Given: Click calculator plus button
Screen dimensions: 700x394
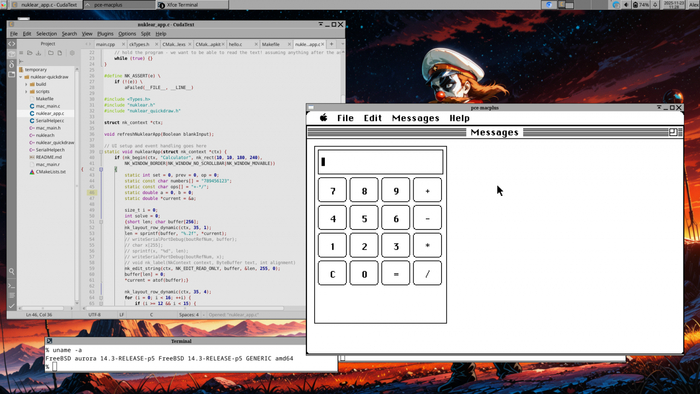Looking at the screenshot, I should (x=427, y=191).
